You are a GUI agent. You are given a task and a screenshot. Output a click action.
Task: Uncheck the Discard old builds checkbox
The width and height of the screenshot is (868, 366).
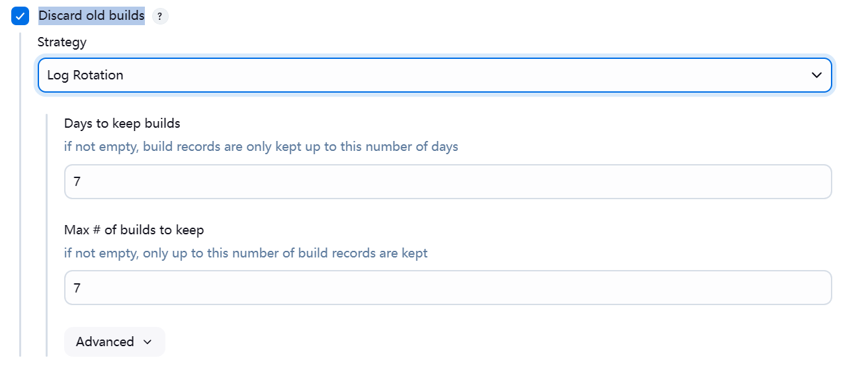(x=21, y=16)
